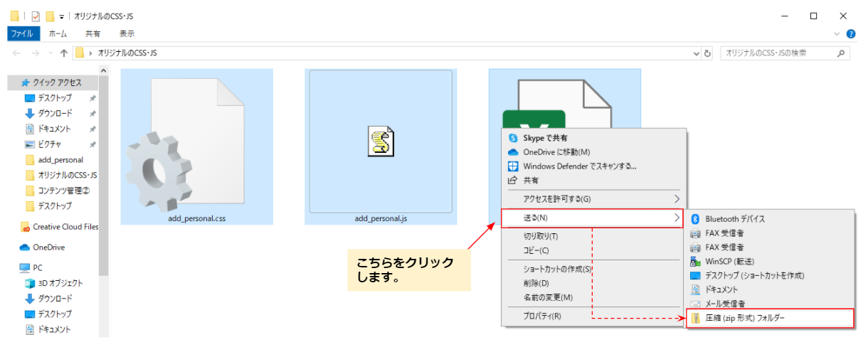Choose 名前の変更(M) from context menu

[592, 297]
